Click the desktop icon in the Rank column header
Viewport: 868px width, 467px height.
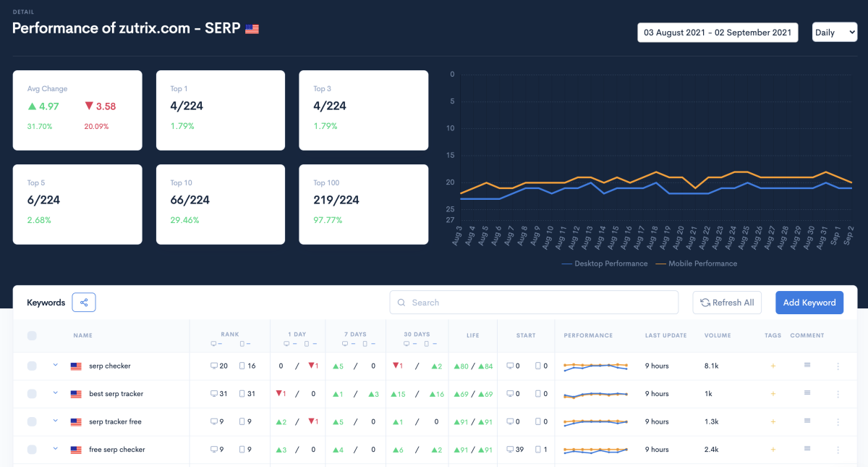pos(213,342)
